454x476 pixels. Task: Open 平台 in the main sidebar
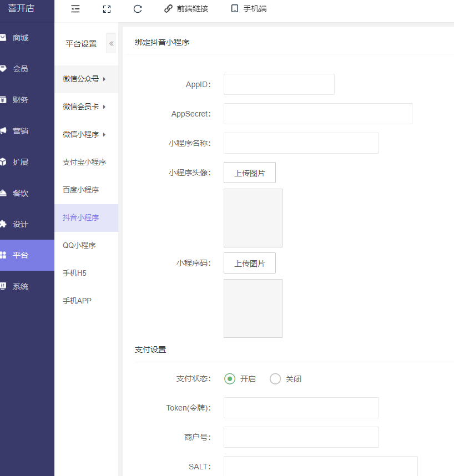[x=27, y=255]
